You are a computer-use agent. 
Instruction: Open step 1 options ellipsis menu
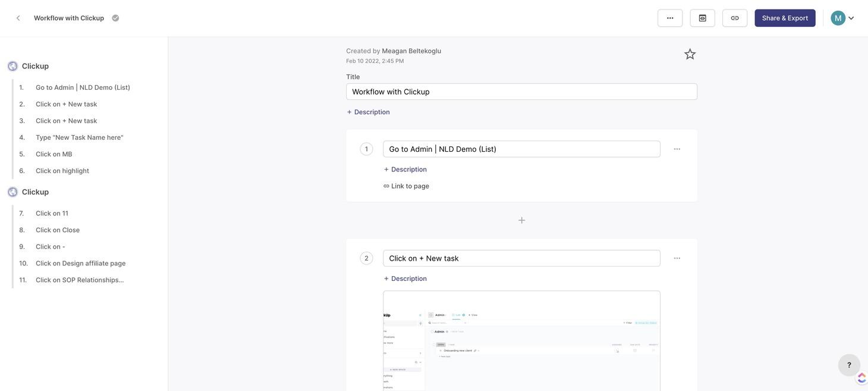coord(677,149)
